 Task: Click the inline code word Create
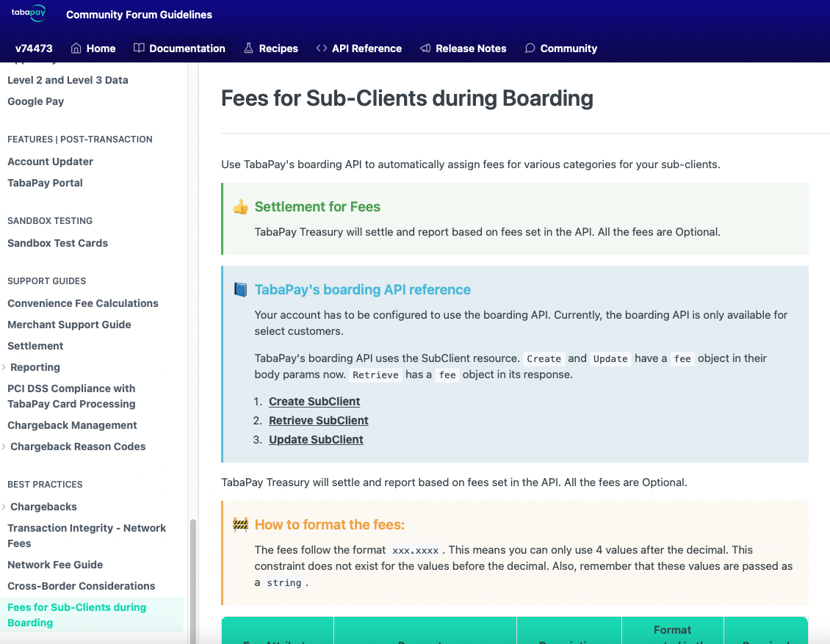pyautogui.click(x=544, y=359)
